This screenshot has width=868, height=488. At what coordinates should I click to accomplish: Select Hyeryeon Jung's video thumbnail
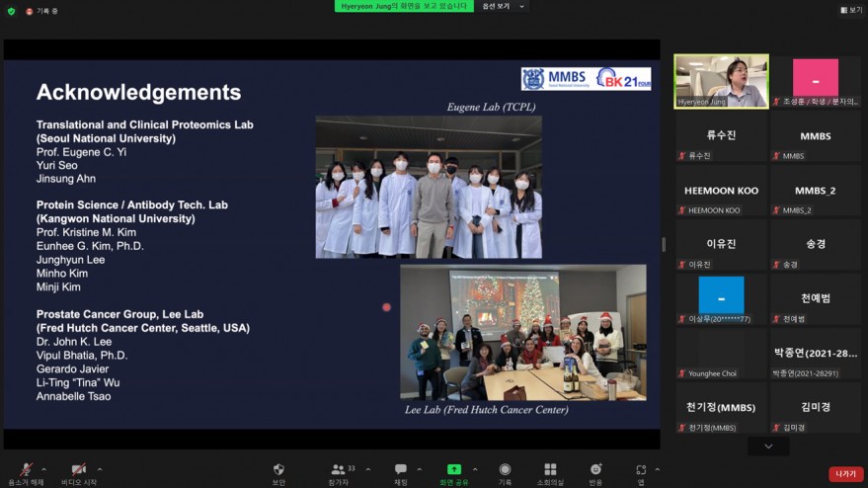pos(721,80)
